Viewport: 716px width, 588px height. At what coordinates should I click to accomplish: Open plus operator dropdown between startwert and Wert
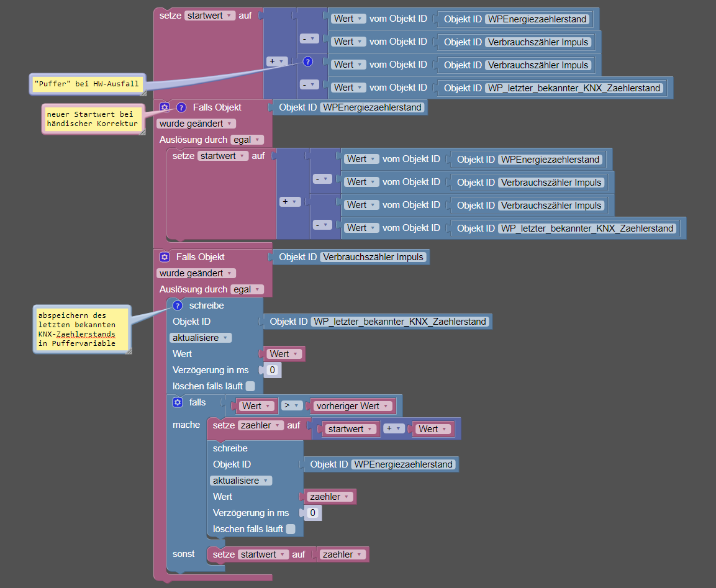click(x=394, y=428)
